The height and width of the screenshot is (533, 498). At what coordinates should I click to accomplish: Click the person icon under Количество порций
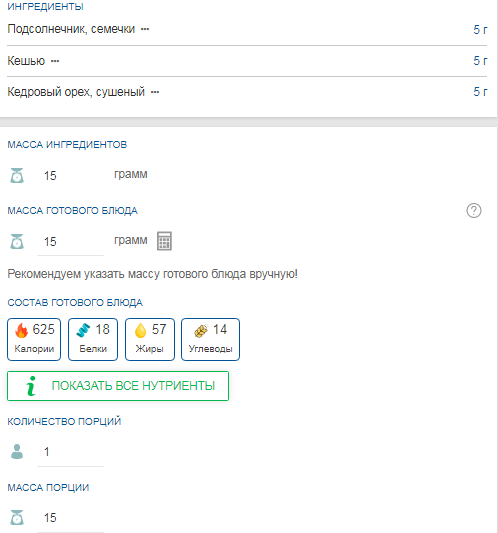click(x=17, y=452)
